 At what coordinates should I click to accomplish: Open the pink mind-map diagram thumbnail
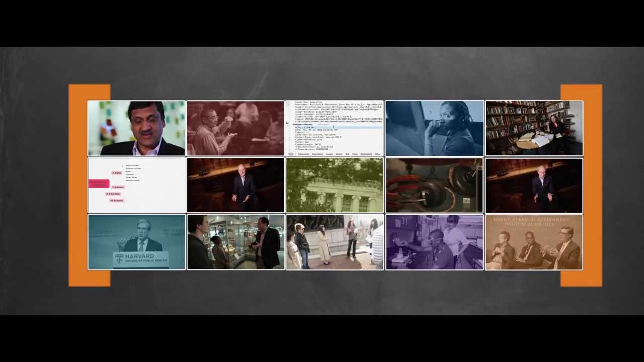click(x=136, y=186)
